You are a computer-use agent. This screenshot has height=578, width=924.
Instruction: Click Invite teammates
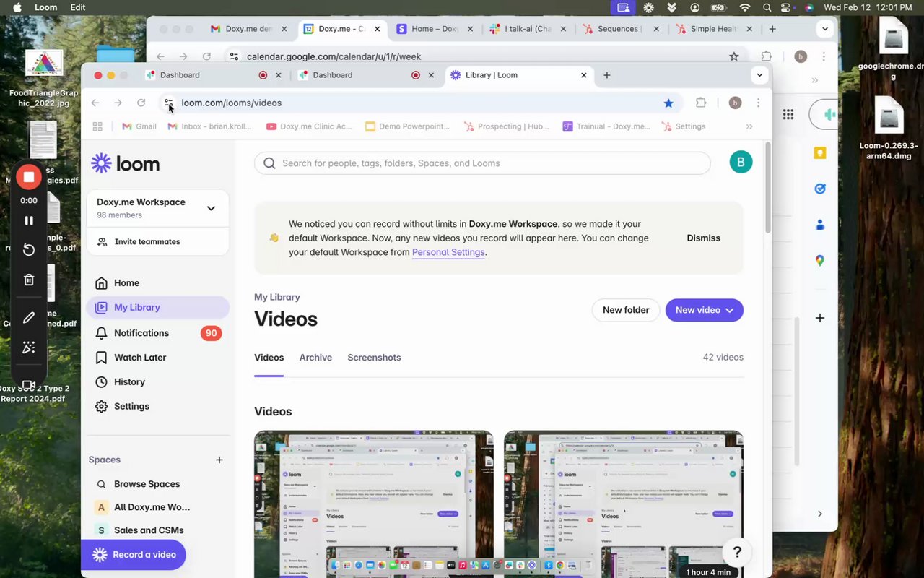157,242
